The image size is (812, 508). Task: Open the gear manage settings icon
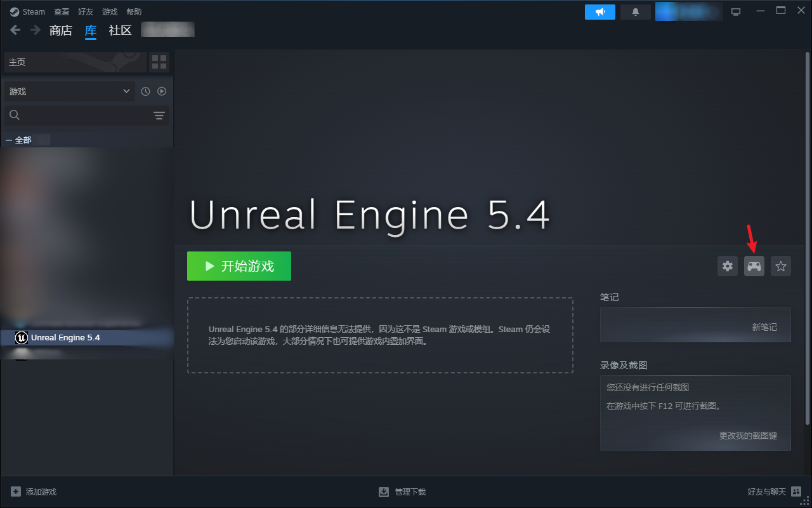(728, 266)
